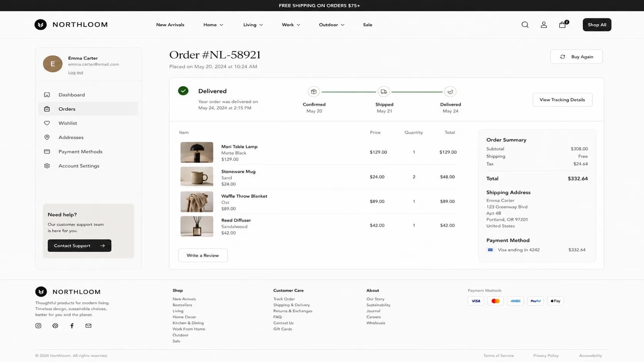This screenshot has width=644, height=362.
Task: Expand the Outdoor navigation dropdown
Action: pyautogui.click(x=332, y=25)
